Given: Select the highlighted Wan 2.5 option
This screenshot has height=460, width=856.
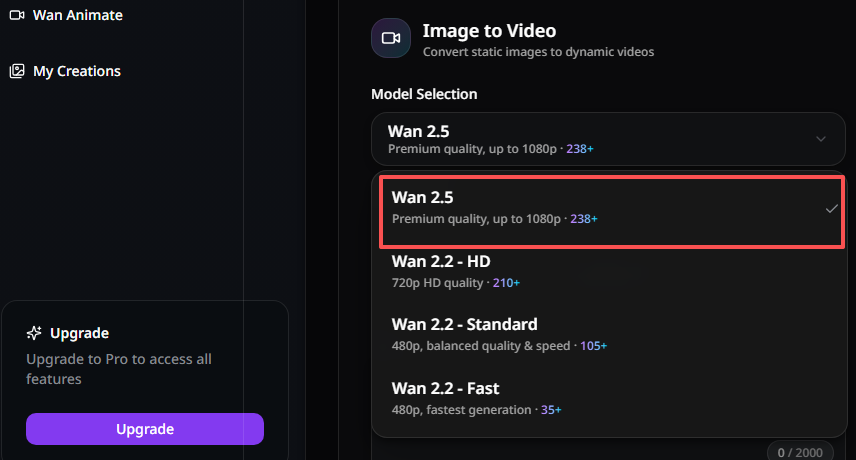Looking at the screenshot, I should coord(600,208).
